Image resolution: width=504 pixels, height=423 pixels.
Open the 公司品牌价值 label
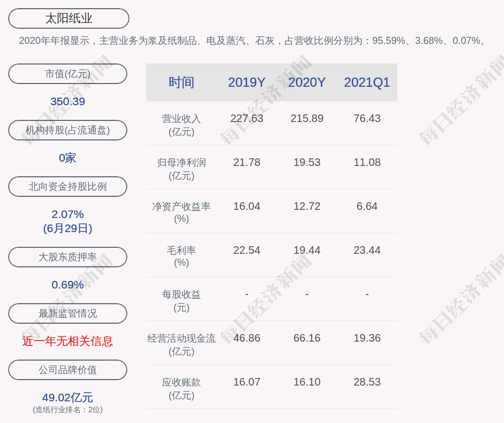(68, 370)
